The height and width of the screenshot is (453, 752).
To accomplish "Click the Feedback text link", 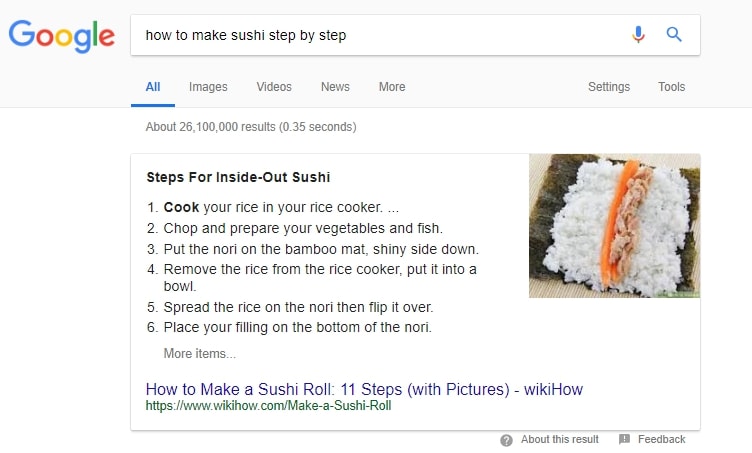I will (x=661, y=439).
